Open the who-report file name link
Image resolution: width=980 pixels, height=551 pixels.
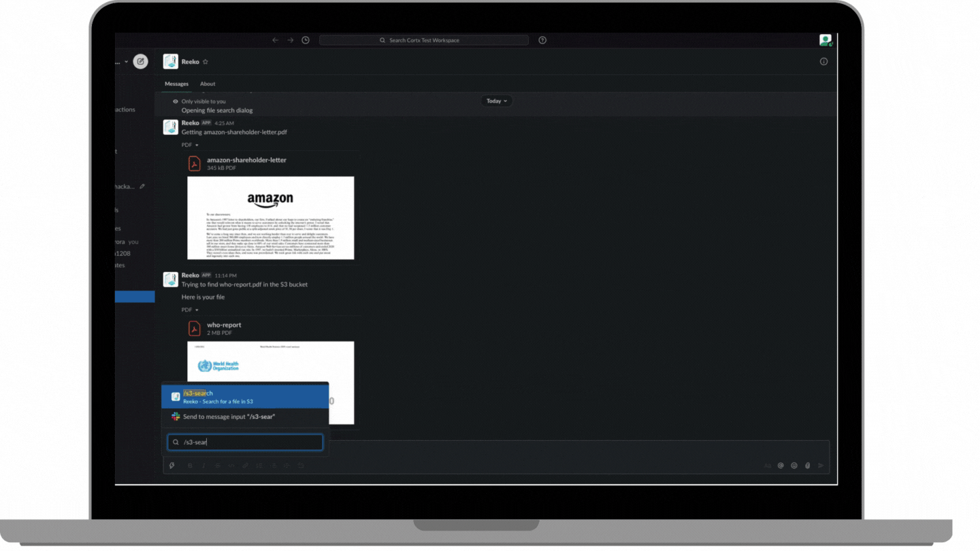(x=224, y=324)
